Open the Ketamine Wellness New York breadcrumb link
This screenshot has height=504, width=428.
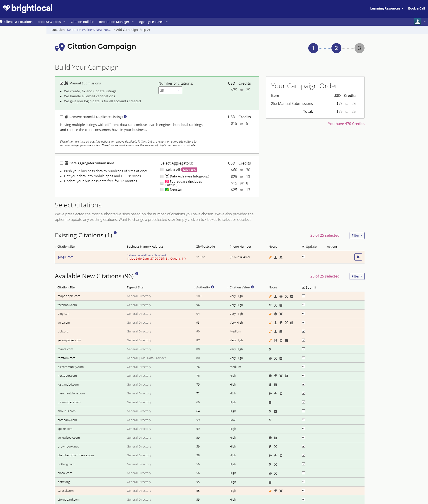click(x=89, y=30)
